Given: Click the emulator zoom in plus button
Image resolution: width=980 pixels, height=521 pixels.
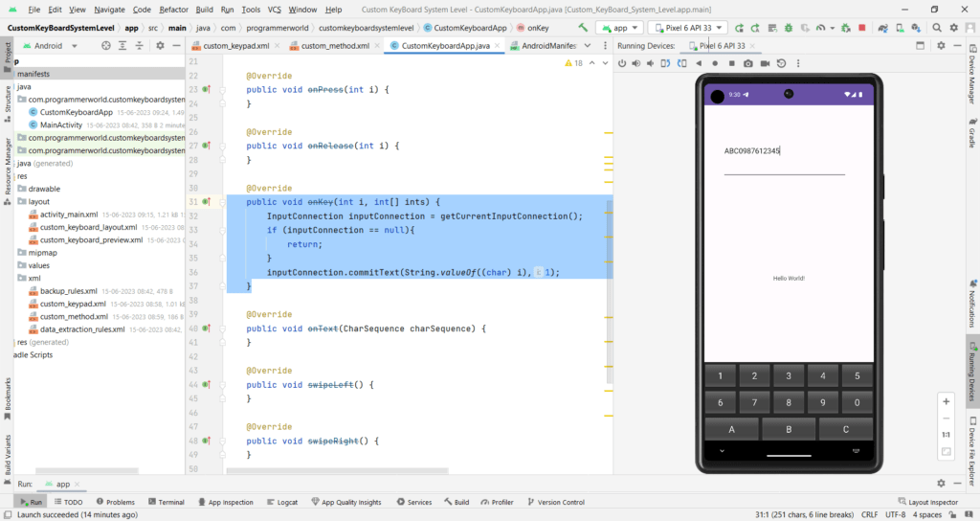Looking at the screenshot, I should point(946,401).
